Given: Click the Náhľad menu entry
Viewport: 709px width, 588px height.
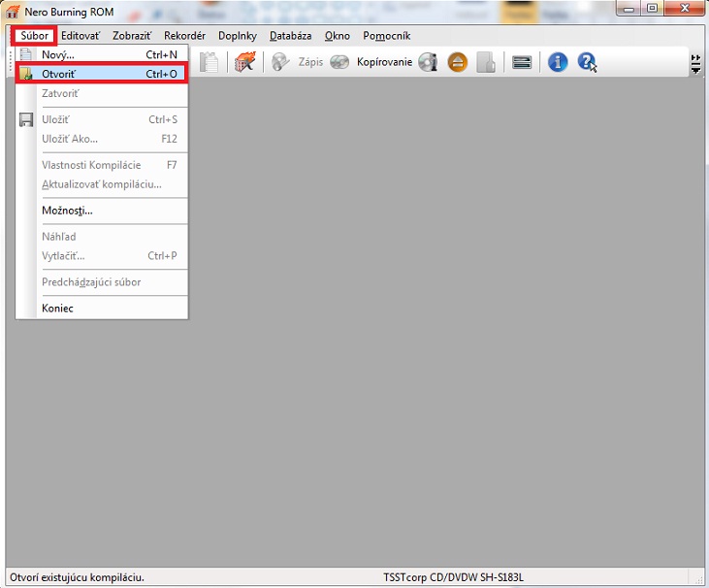Looking at the screenshot, I should [102, 237].
